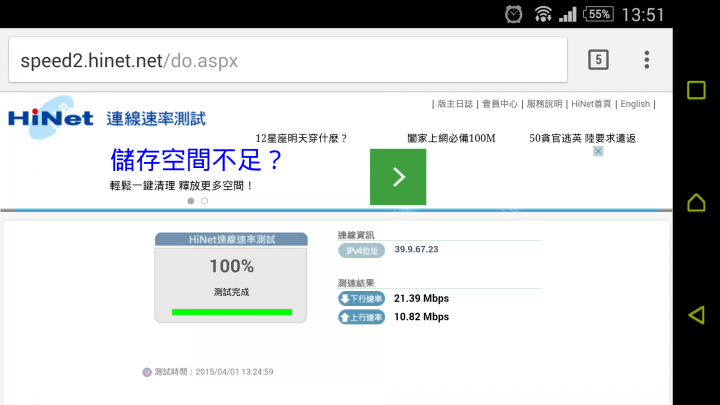Click the 連線速率測試 page title

[x=156, y=119]
